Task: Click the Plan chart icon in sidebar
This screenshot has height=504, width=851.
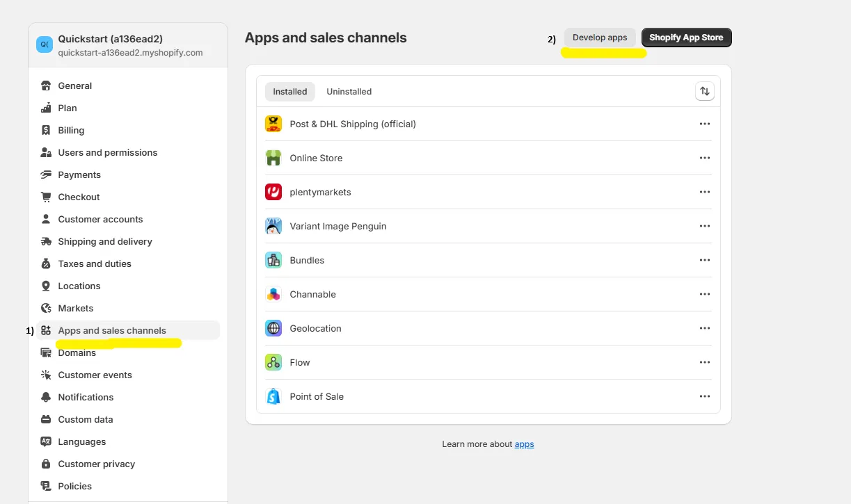Action: click(46, 108)
